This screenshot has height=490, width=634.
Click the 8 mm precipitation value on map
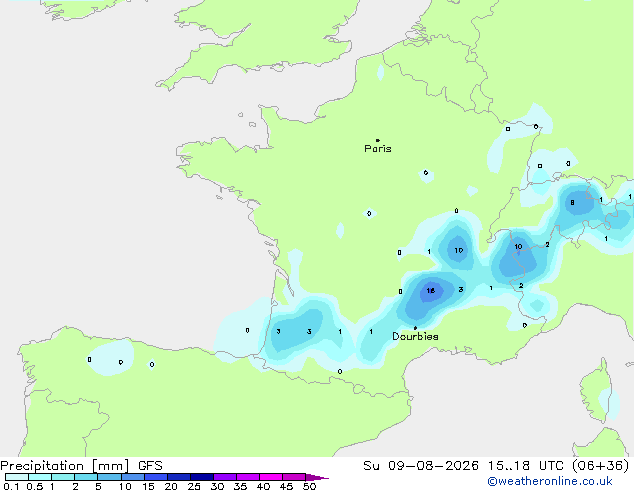572,203
